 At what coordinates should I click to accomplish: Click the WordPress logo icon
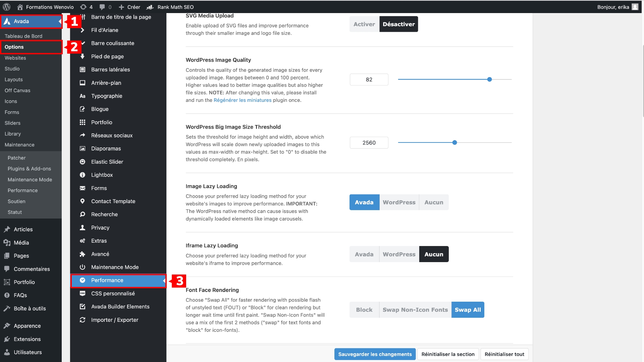(x=7, y=7)
